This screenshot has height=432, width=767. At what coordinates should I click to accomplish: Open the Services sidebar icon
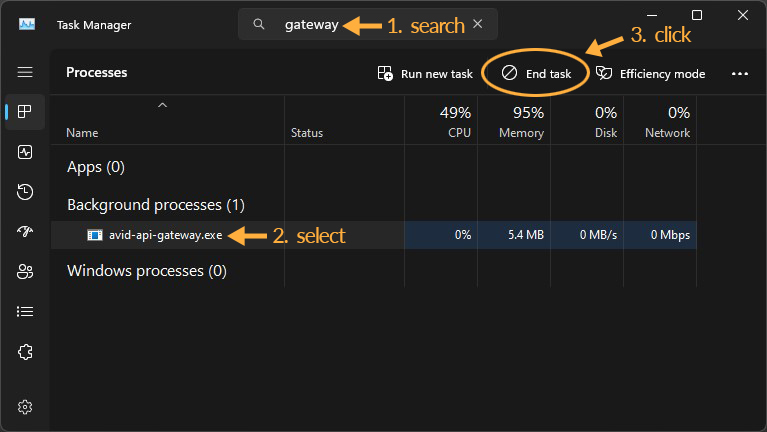point(25,352)
